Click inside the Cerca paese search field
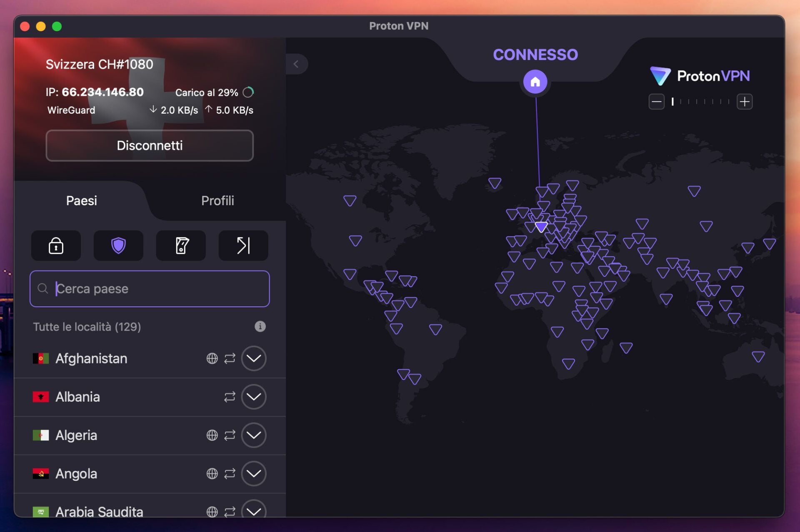 pos(150,289)
